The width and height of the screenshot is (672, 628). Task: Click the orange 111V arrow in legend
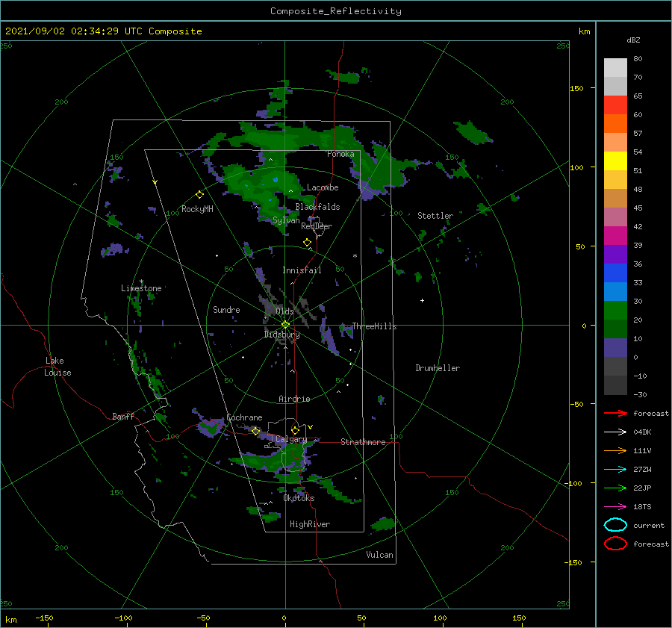[615, 450]
